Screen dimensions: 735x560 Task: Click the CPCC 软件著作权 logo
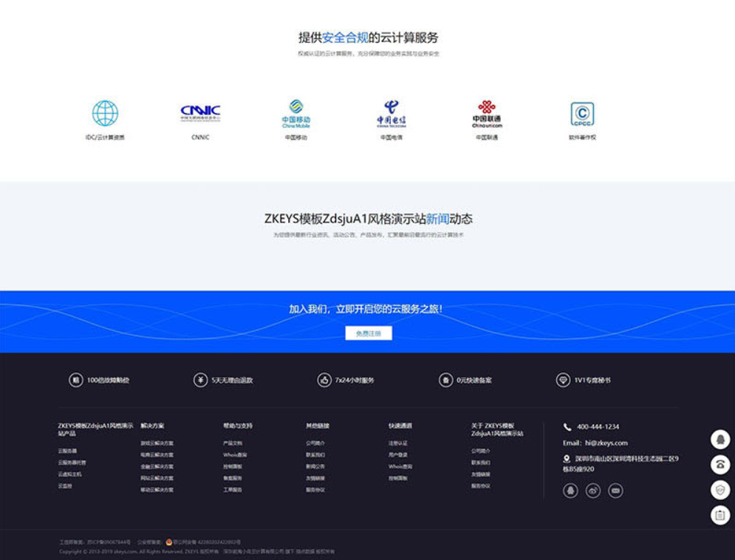[x=582, y=114]
